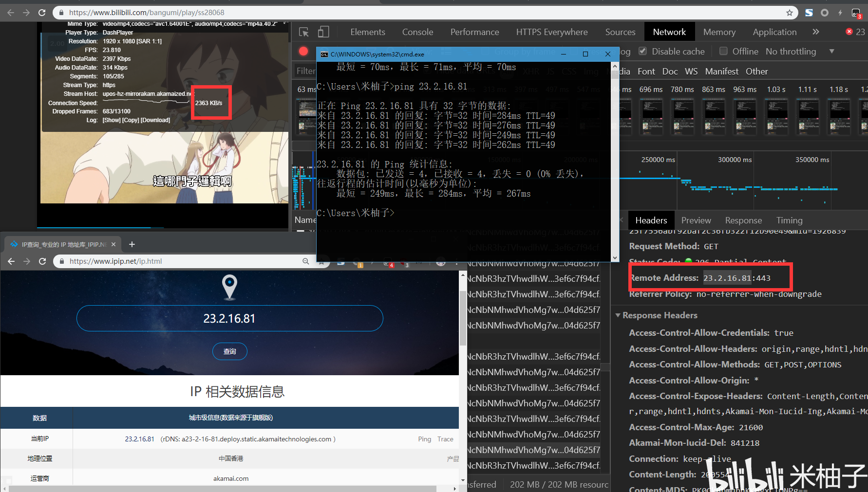This screenshot has height=492, width=868.
Task: Click the blue S extension icon
Action: click(x=809, y=13)
